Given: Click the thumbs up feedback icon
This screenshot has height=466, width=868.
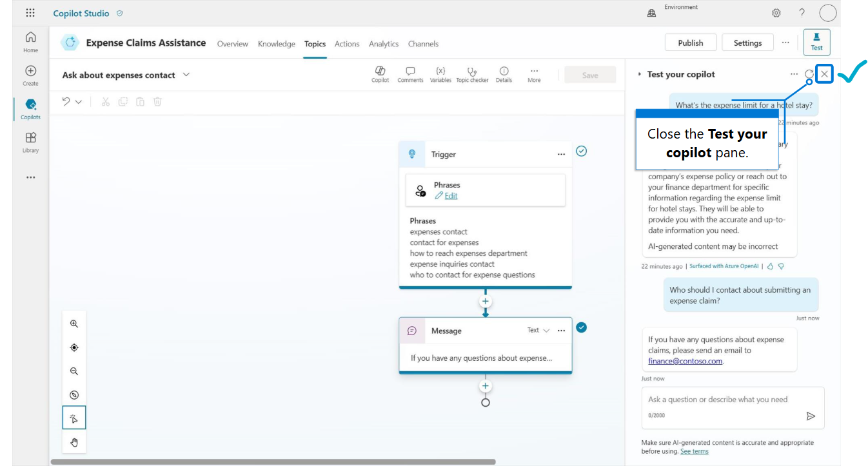Looking at the screenshot, I should tap(770, 266).
